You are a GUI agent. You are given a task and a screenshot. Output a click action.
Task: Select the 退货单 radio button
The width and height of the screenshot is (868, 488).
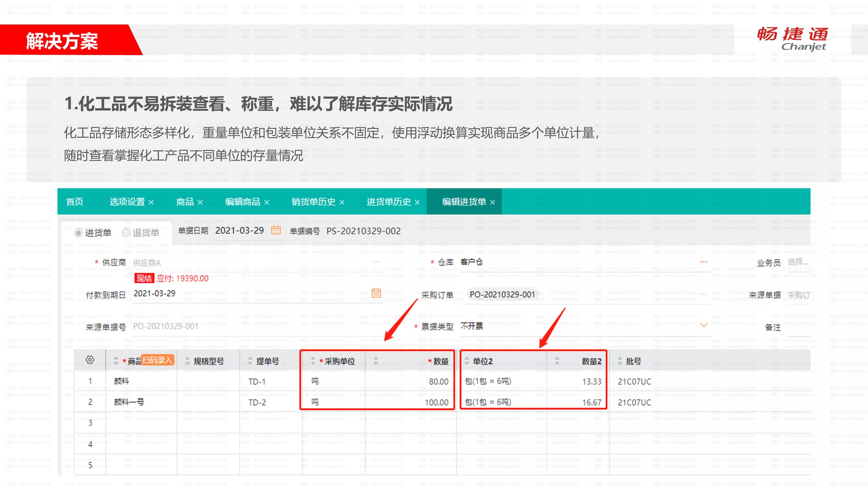pyautogui.click(x=126, y=233)
